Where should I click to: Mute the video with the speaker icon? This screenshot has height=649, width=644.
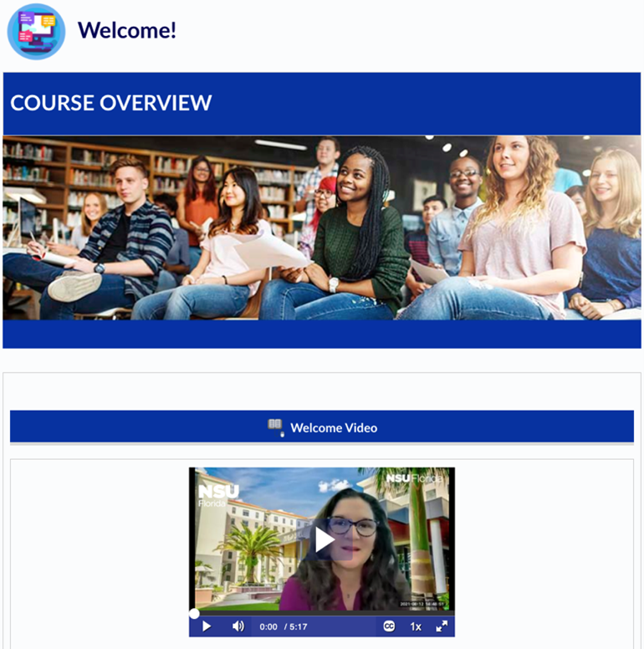[238, 626]
